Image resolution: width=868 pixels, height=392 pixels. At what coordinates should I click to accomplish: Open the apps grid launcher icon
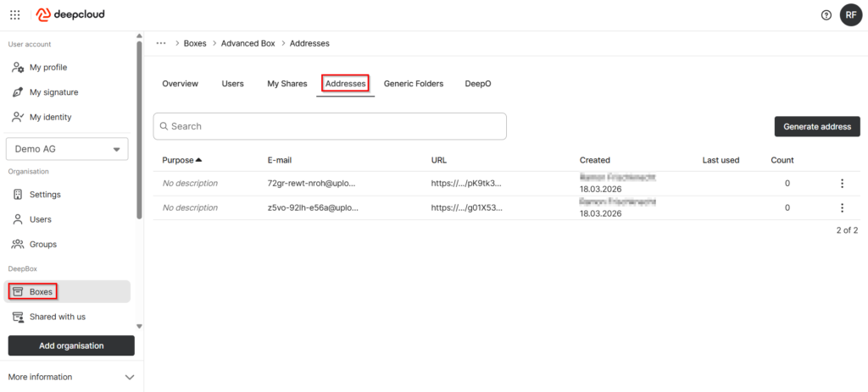tap(15, 14)
